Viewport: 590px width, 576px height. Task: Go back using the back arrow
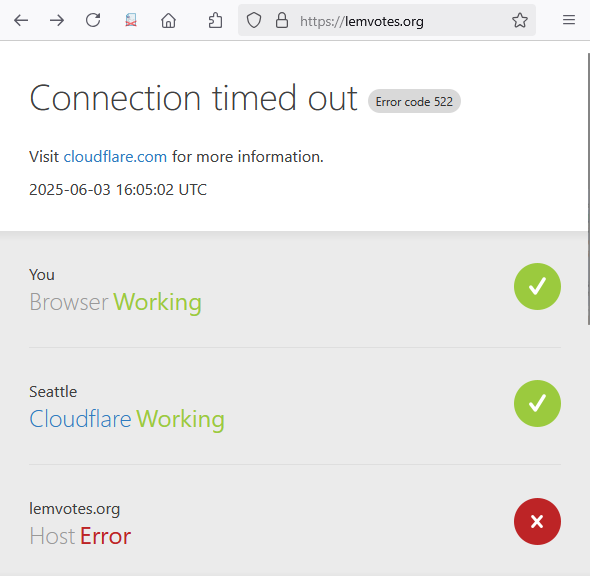(x=21, y=20)
